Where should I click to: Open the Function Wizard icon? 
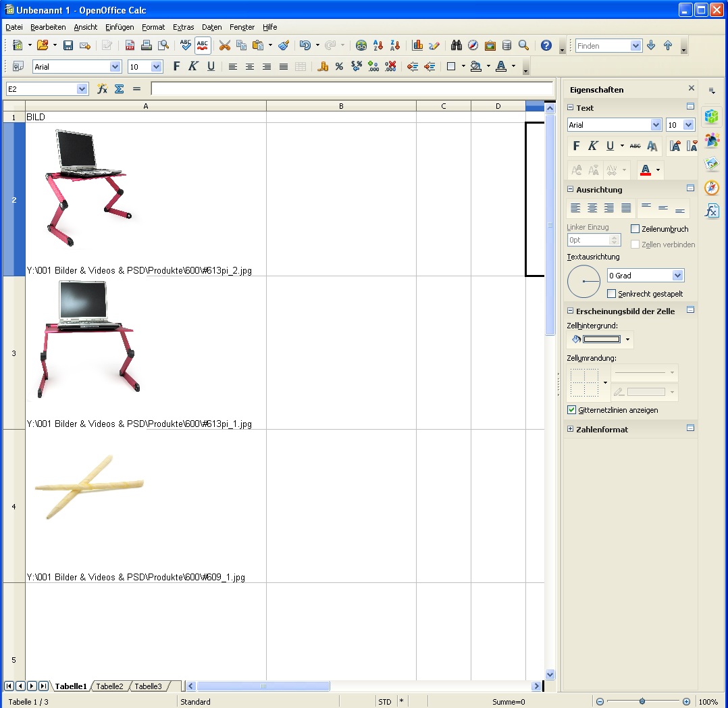click(103, 88)
